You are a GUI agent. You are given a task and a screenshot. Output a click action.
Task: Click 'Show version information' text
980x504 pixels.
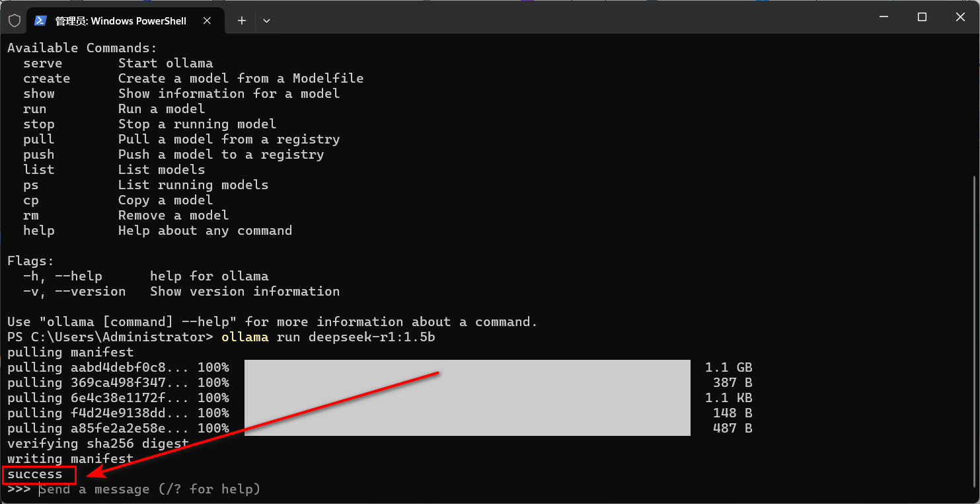click(245, 292)
